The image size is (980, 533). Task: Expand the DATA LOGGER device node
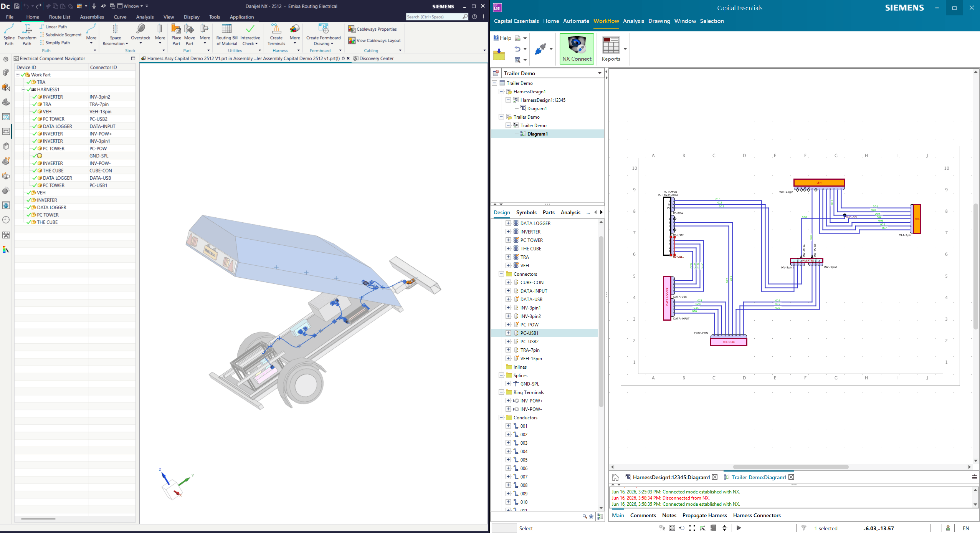tap(508, 223)
